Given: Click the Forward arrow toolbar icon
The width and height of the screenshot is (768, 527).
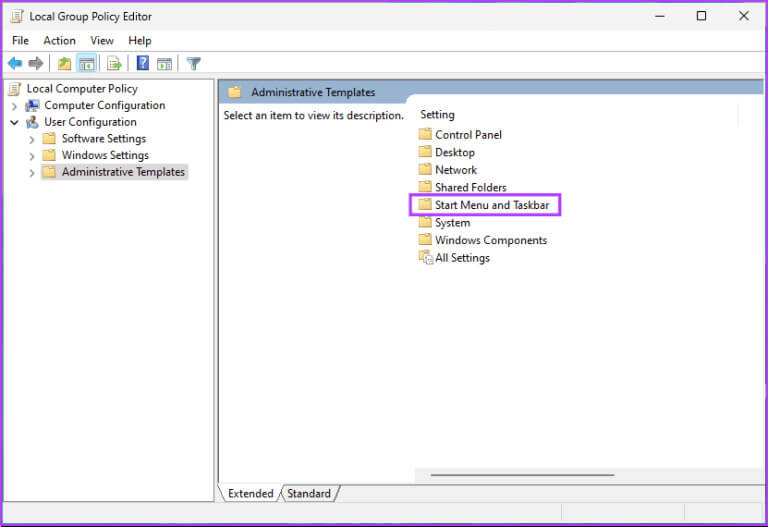Looking at the screenshot, I should (36, 63).
